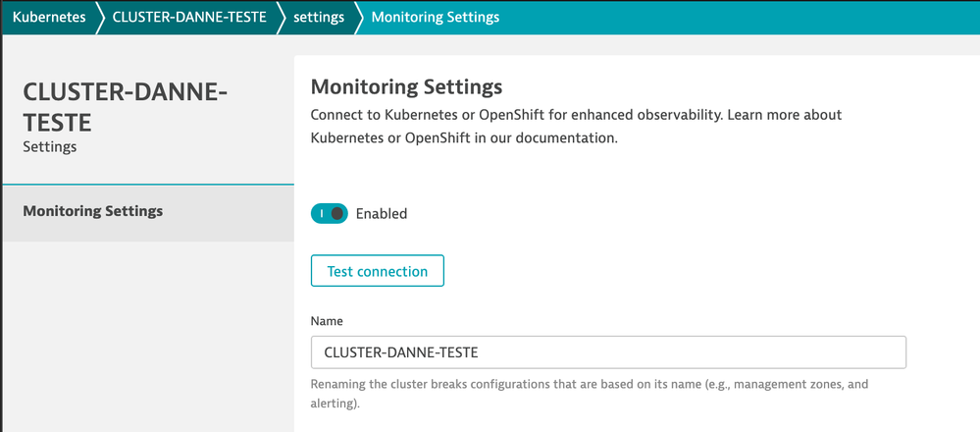Viewport: 980px width, 432px height.
Task: Select the Monitoring Settings breadcrumb
Action: 435,18
